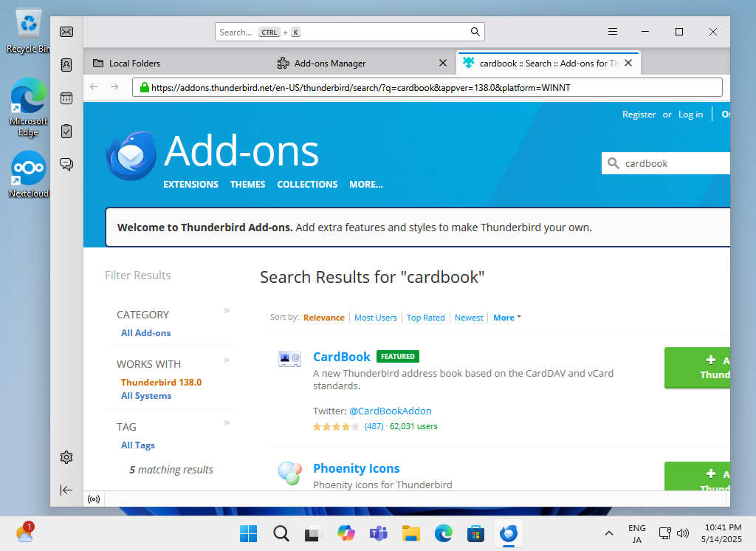The width and height of the screenshot is (756, 551).
Task: Open the Thunderbird hamburger app menu
Action: coord(613,32)
